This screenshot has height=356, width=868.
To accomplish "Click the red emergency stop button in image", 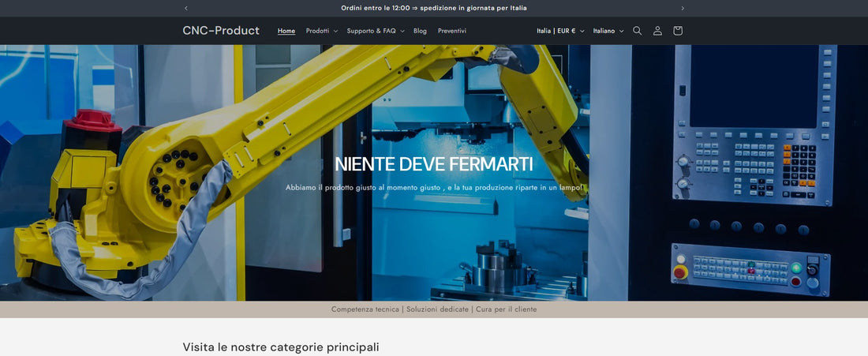I will pyautogui.click(x=680, y=272).
